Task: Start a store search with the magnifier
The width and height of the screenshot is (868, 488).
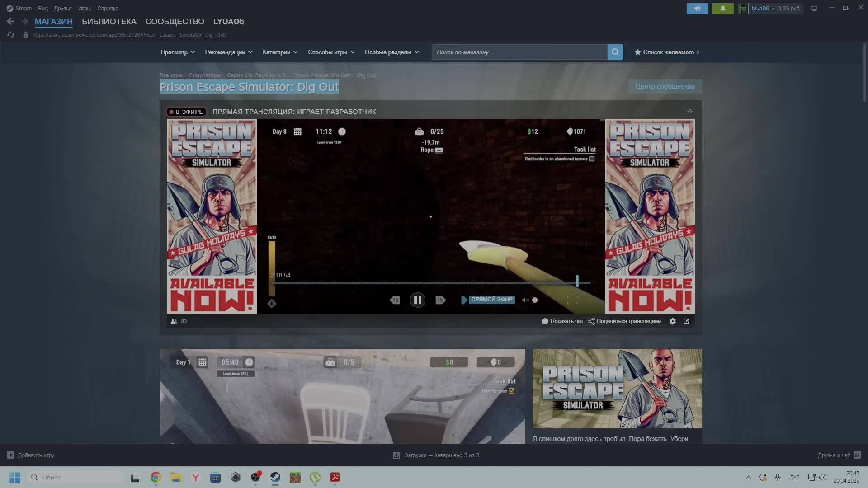Action: 615,52
